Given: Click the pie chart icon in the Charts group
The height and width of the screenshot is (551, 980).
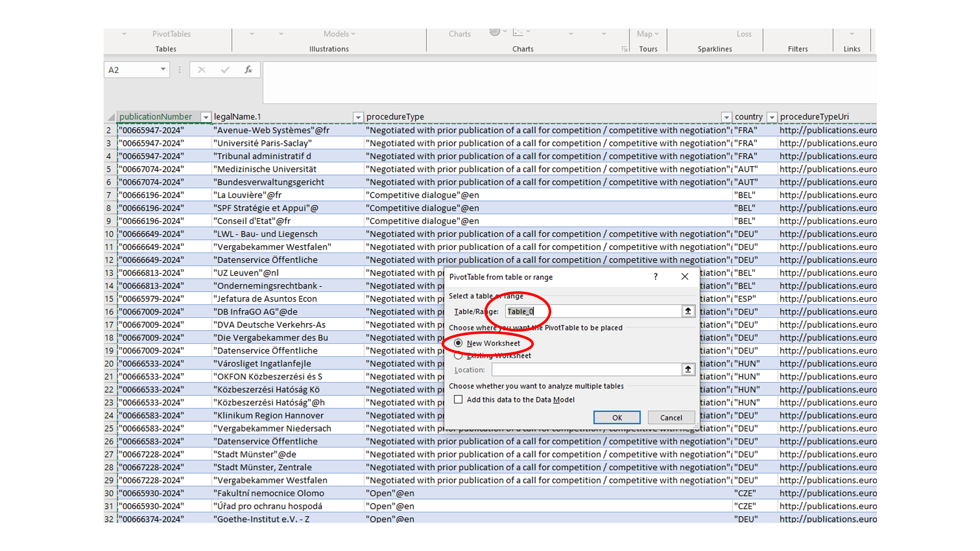Looking at the screenshot, I should [x=495, y=31].
